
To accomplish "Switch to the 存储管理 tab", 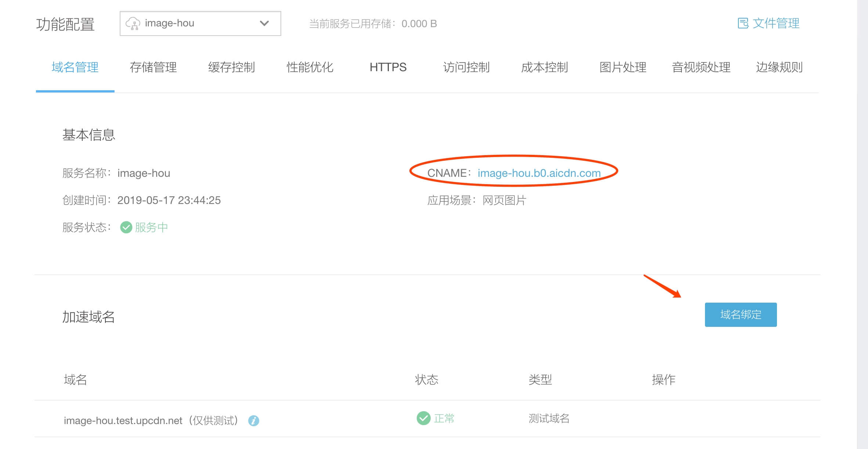I will click(153, 67).
